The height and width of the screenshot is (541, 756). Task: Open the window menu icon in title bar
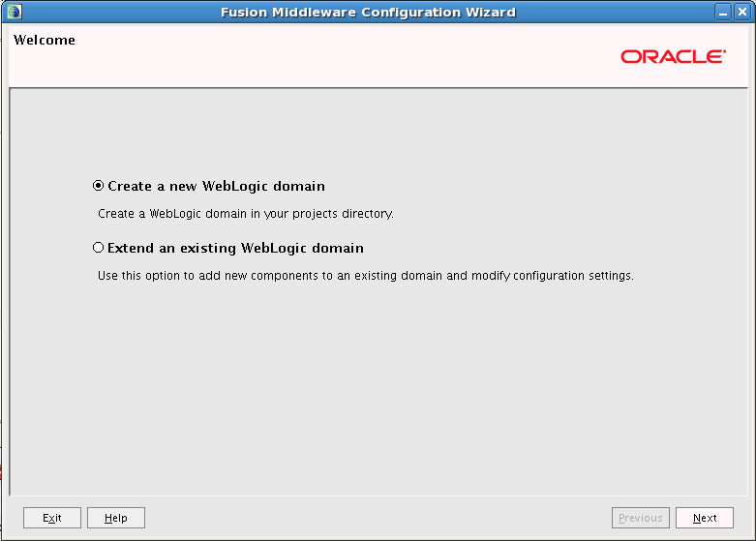14,12
